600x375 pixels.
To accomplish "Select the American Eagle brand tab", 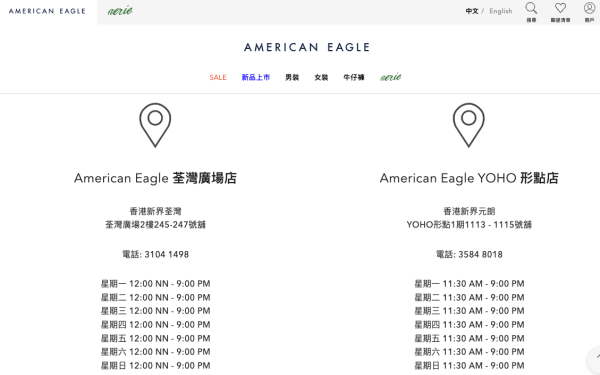I will click(x=47, y=11).
